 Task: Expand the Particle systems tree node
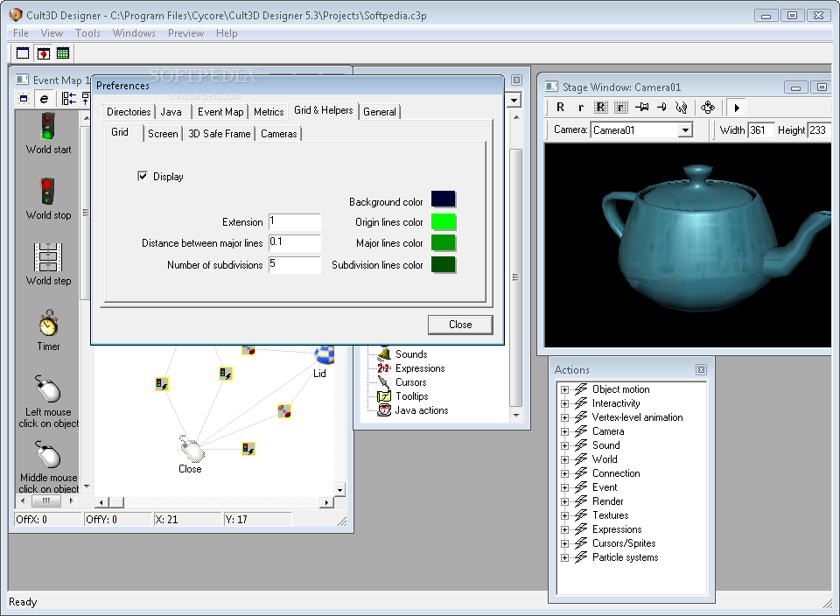pos(565,558)
